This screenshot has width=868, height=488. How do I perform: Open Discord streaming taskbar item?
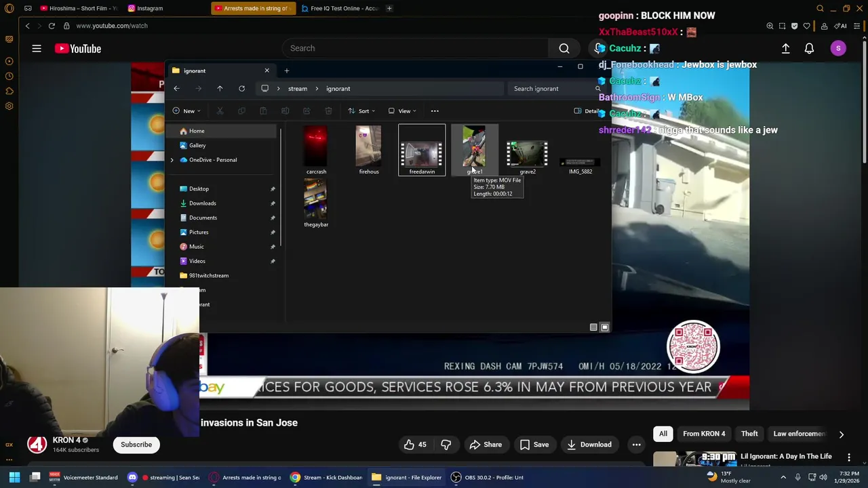click(x=163, y=477)
